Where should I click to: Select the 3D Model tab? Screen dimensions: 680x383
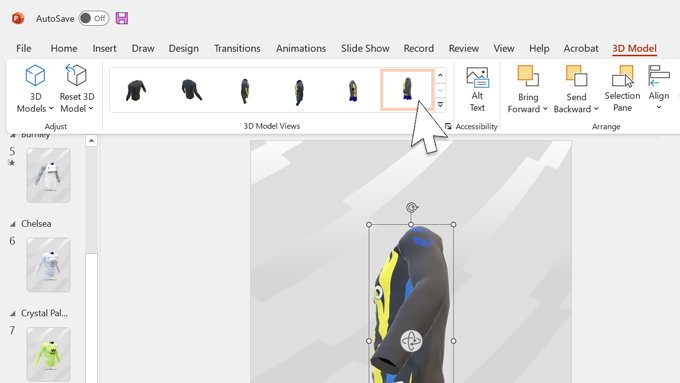coord(634,48)
